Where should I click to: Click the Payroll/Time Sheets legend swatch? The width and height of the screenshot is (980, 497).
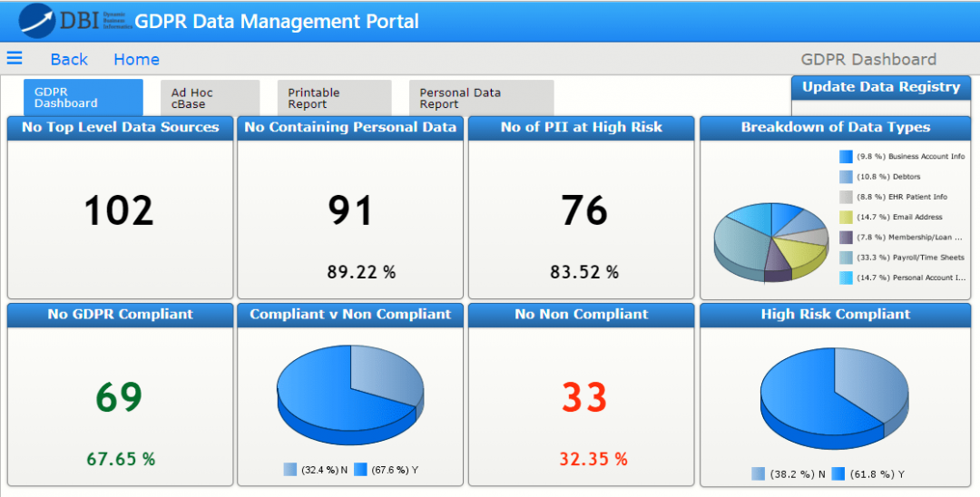coord(846,258)
